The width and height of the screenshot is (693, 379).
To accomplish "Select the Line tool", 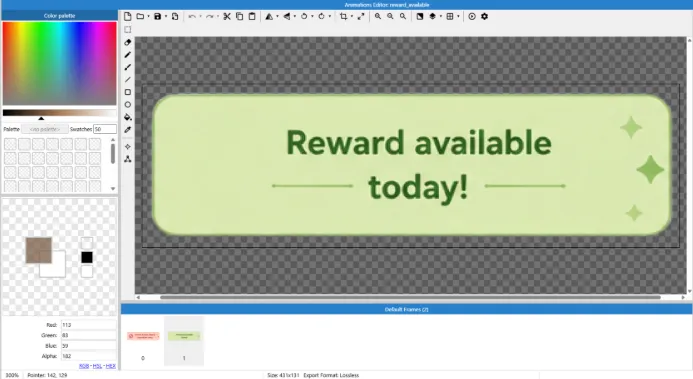I will (x=128, y=80).
